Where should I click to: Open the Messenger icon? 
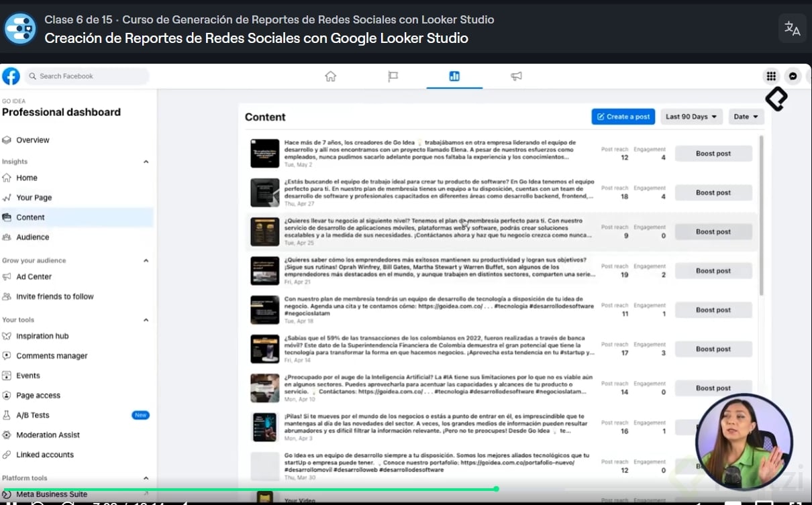tap(793, 76)
